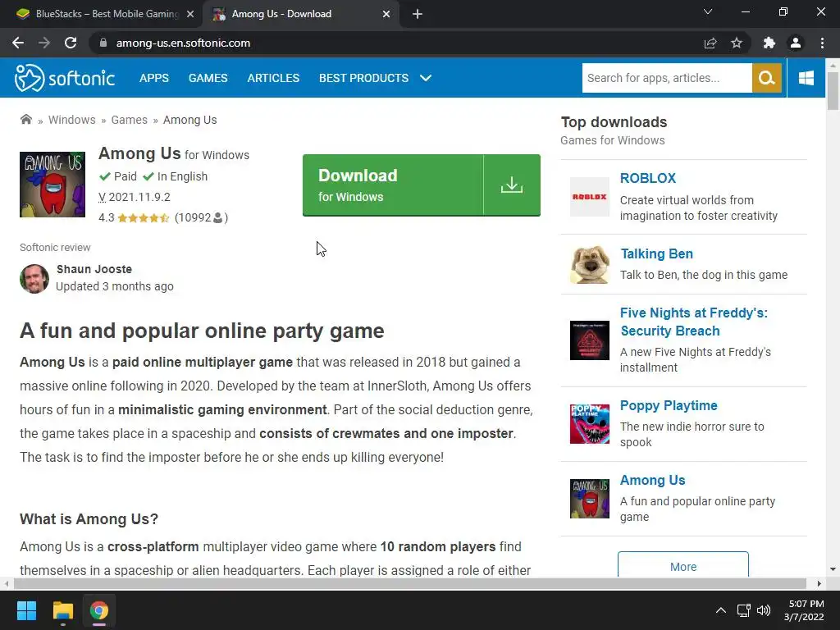Open the Windows platform selector icon
840x630 pixels.
point(806,78)
